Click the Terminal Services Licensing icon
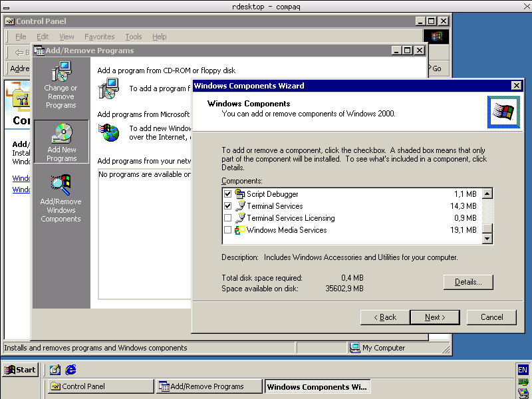Viewport: 532px width, 399px height. point(240,218)
